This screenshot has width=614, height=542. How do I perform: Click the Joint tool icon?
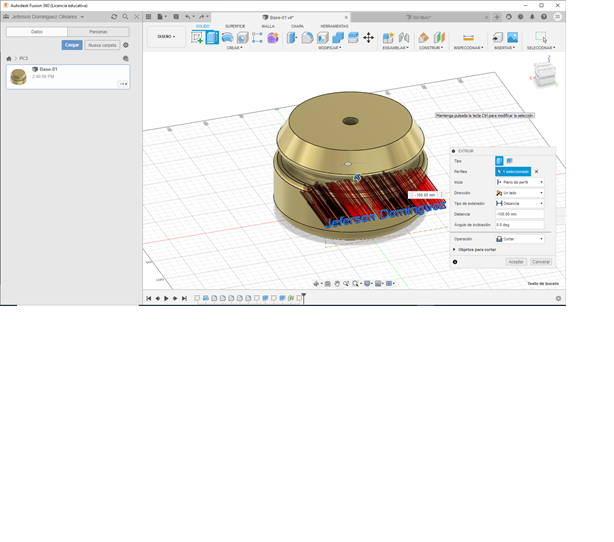click(404, 38)
